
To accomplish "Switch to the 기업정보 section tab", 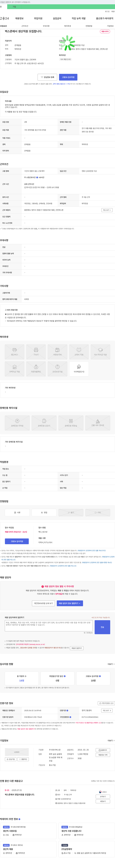I will pos(110,26).
